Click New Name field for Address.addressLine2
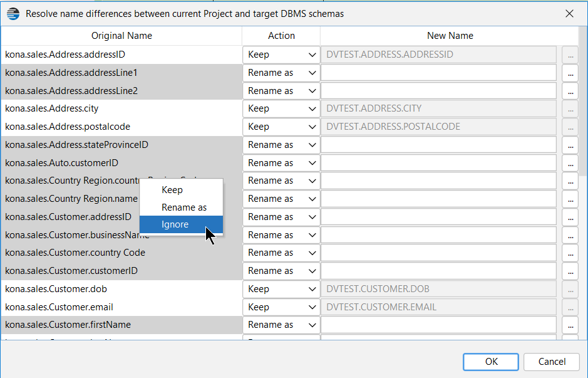Screen dimensions: 588x378 (438, 91)
